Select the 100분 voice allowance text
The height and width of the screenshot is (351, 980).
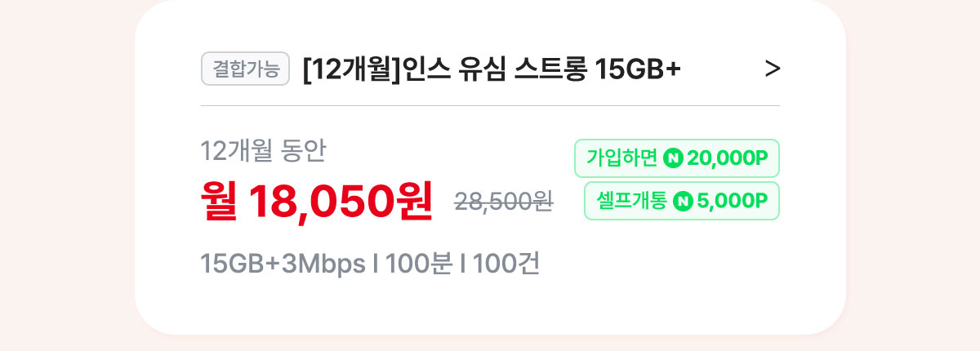pos(418,264)
